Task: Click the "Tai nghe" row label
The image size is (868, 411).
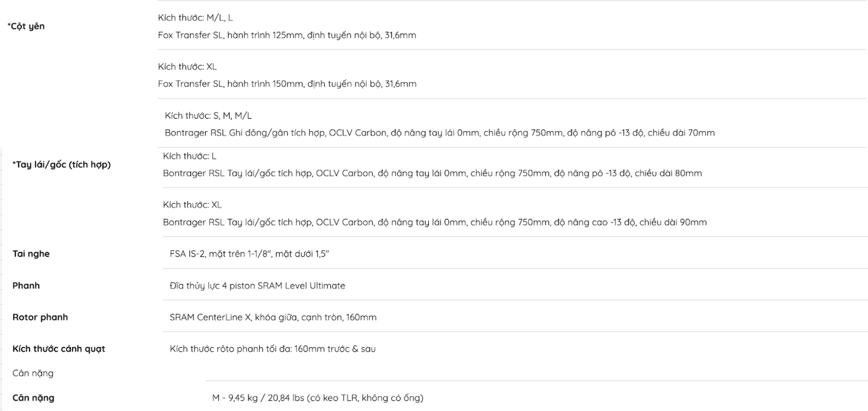Action: click(x=31, y=254)
